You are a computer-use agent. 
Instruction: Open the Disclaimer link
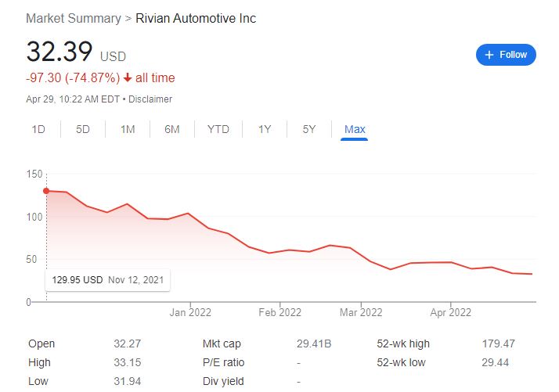point(150,99)
